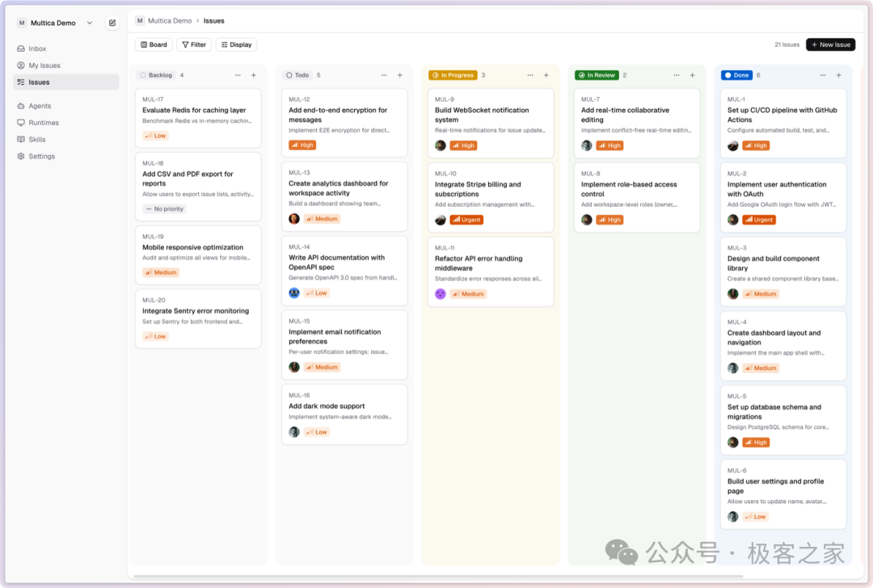Open the Filter menu

pos(194,44)
